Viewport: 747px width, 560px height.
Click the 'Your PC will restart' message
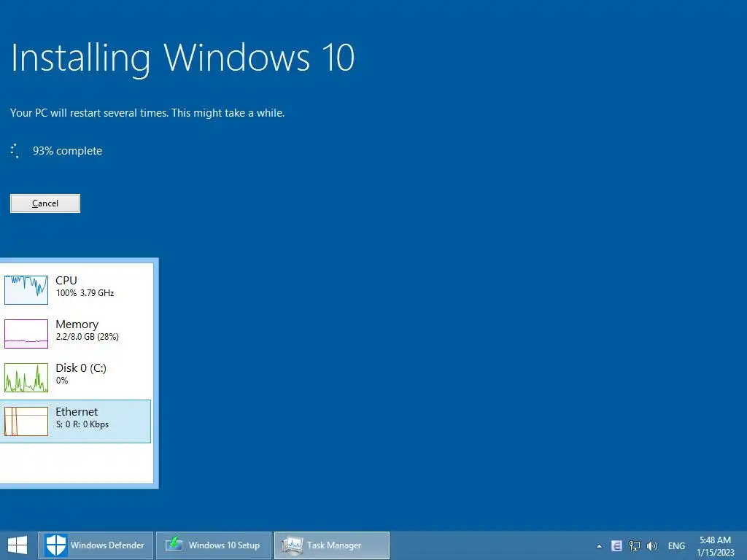147,113
